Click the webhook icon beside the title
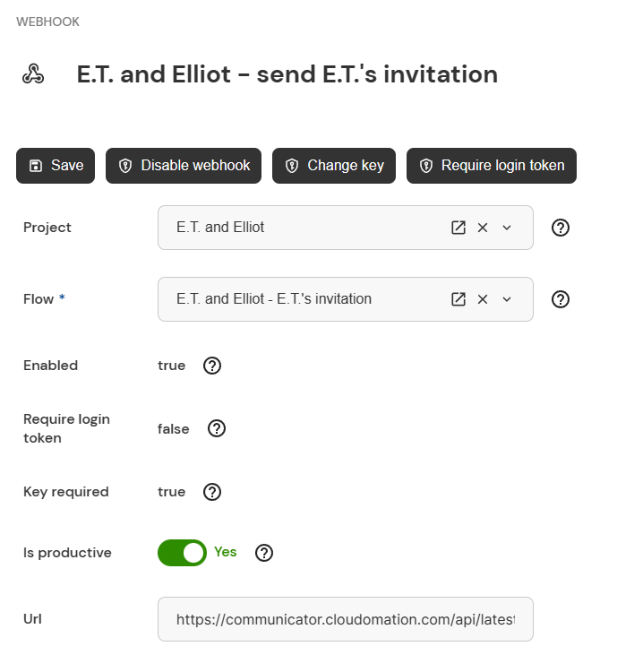617x672 pixels. pyautogui.click(x=33, y=73)
